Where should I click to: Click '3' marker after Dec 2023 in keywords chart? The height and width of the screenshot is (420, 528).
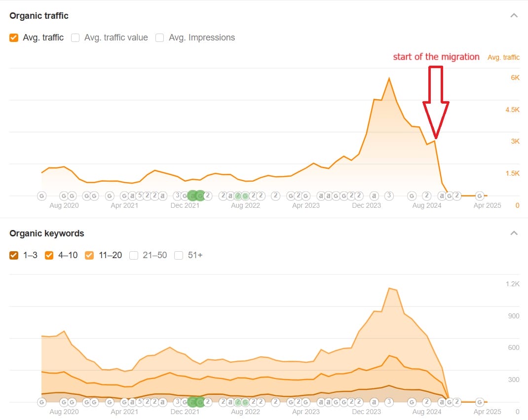389,402
